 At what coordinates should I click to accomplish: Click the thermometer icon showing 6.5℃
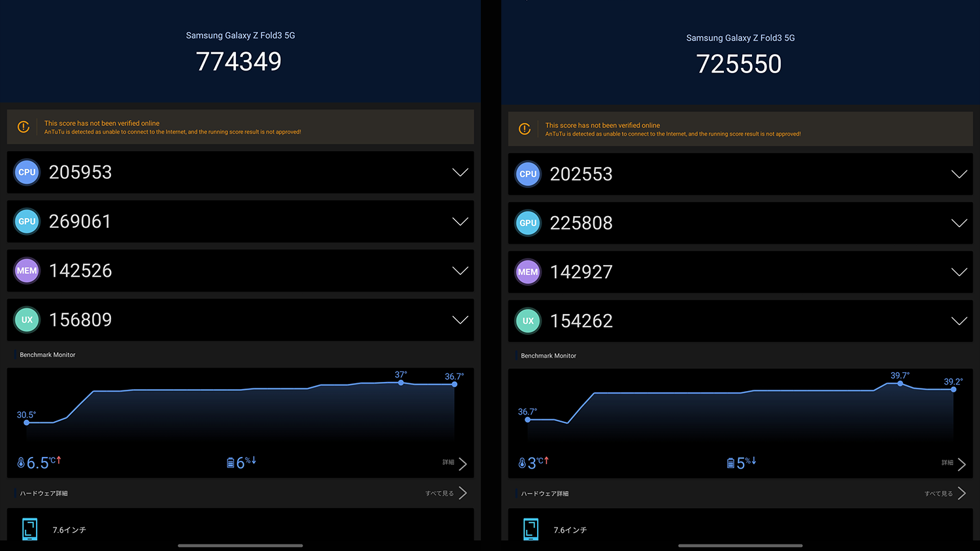[x=21, y=463]
